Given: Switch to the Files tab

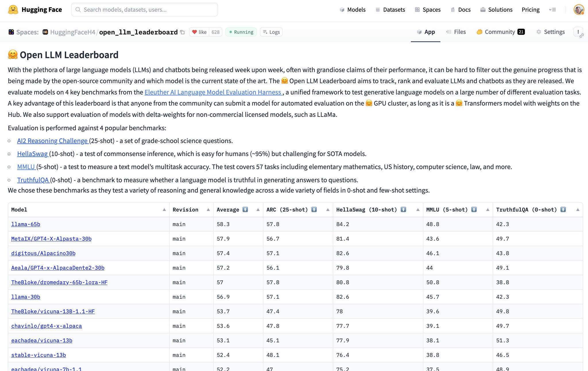Looking at the screenshot, I should pos(456,32).
